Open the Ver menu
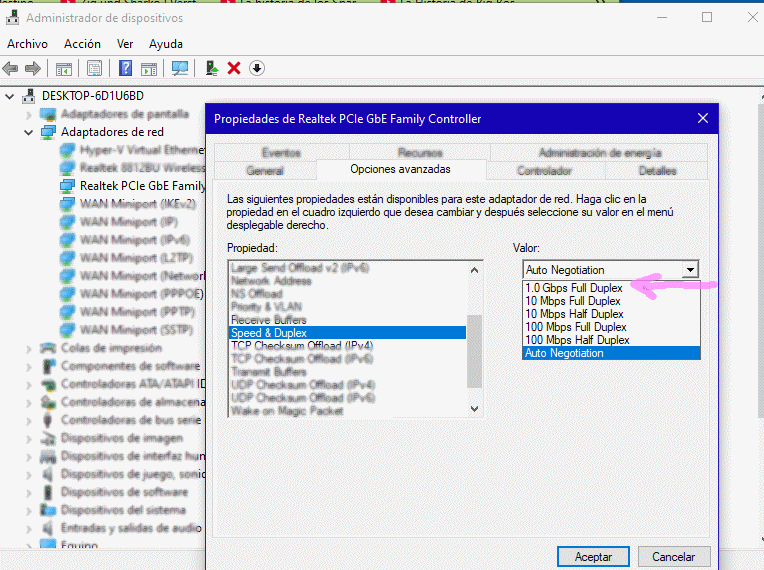This screenshot has width=764, height=570. [125, 44]
